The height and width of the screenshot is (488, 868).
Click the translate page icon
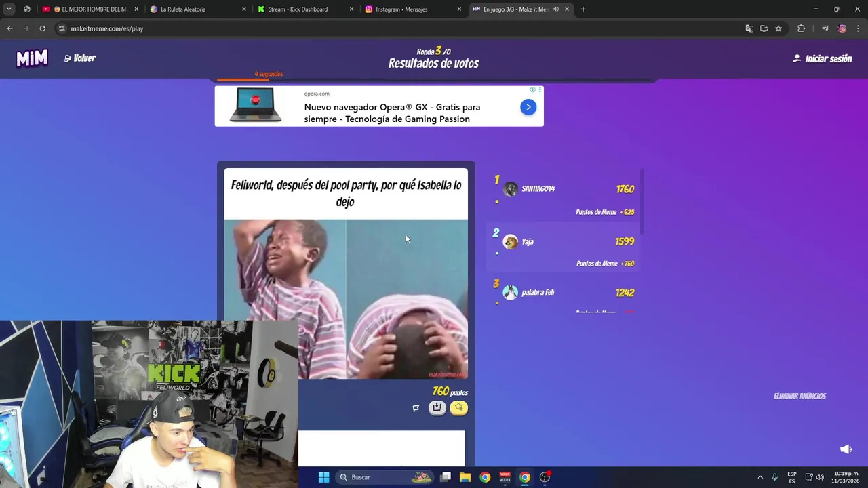click(x=749, y=28)
